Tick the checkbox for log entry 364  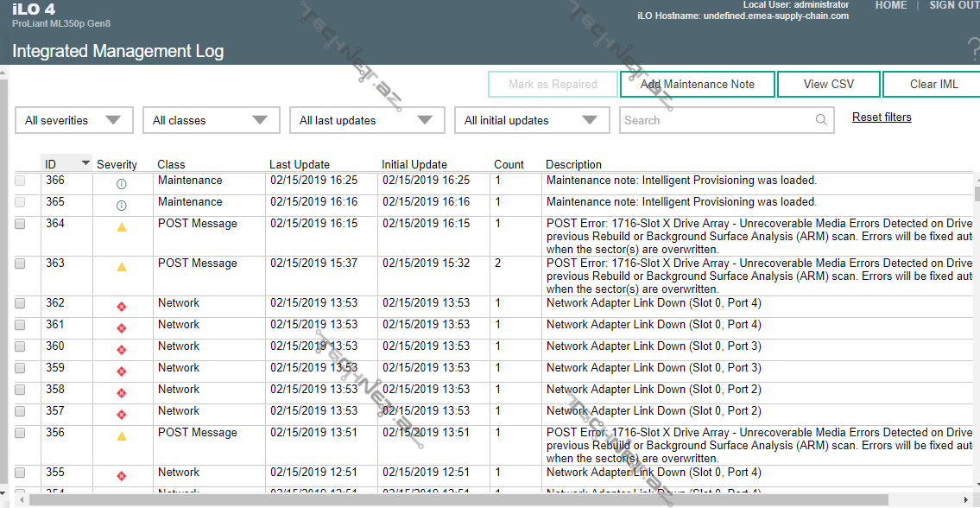[x=20, y=224]
